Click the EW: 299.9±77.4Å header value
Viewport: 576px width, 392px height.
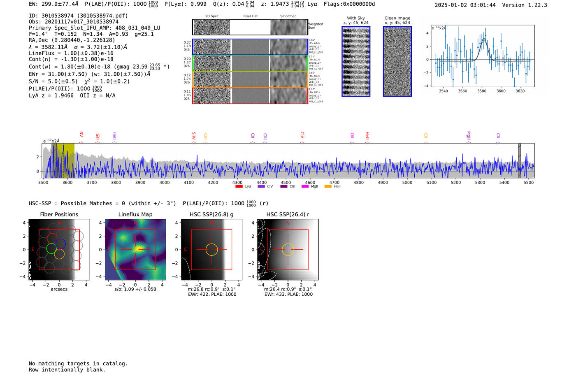tap(53, 4)
